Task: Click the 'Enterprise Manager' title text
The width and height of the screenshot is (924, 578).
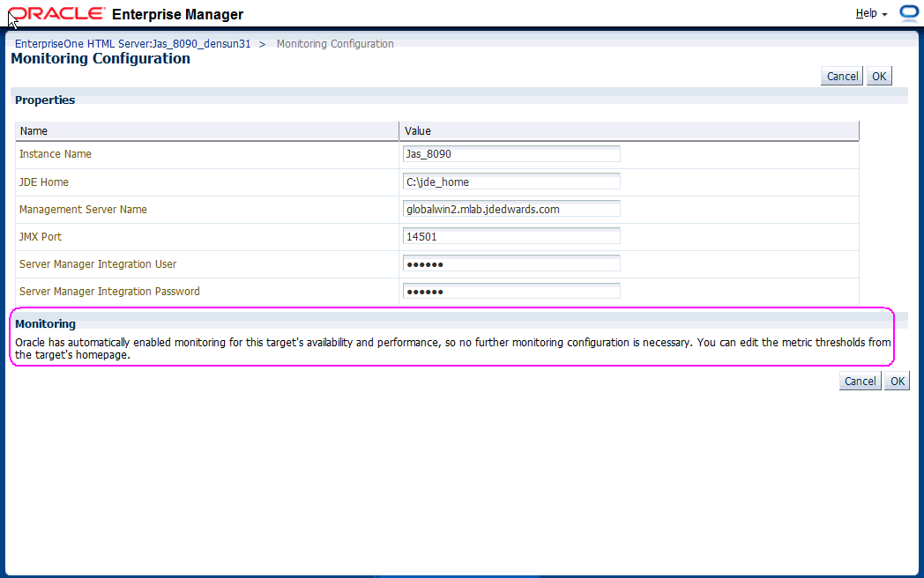Action: tap(177, 14)
